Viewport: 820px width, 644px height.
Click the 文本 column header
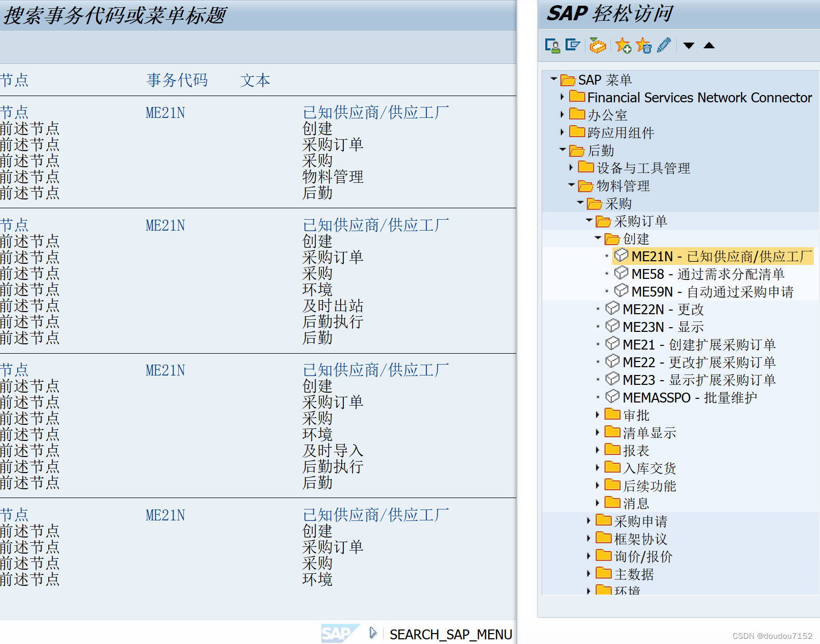[255, 80]
